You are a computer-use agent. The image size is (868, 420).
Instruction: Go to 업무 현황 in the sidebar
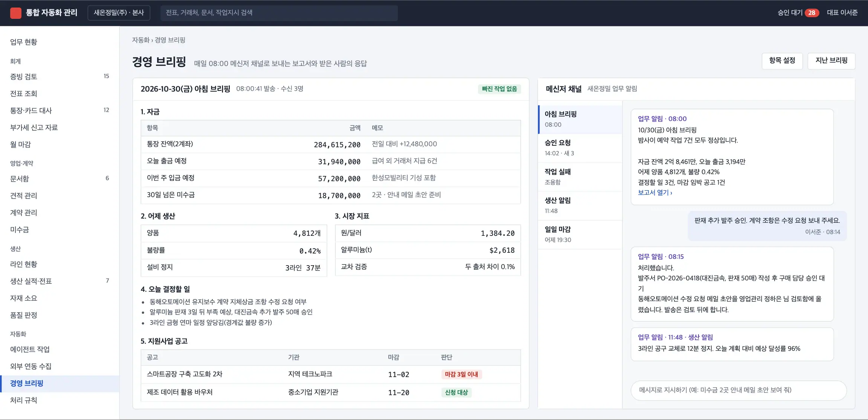(60, 42)
